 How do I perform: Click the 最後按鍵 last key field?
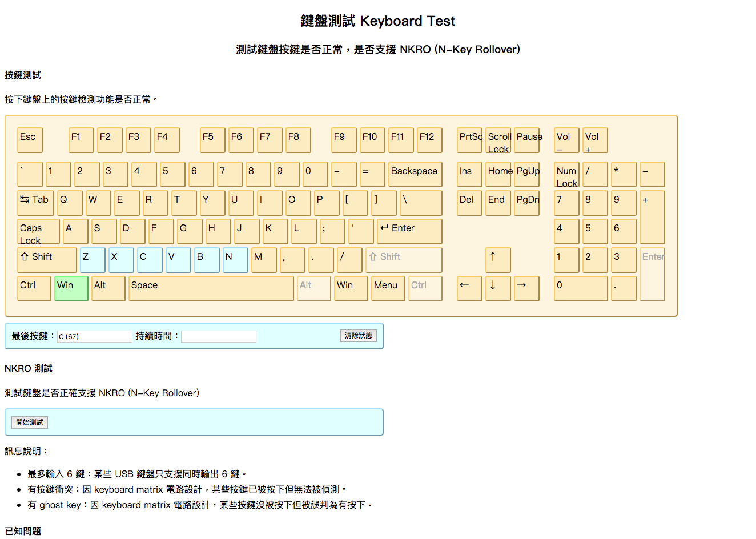click(95, 336)
